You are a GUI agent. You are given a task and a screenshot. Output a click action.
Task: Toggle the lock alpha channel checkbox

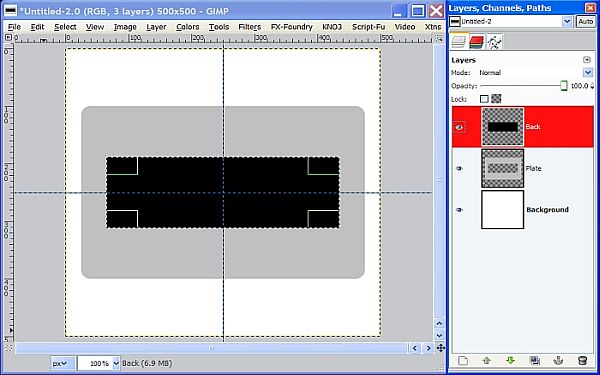point(496,99)
